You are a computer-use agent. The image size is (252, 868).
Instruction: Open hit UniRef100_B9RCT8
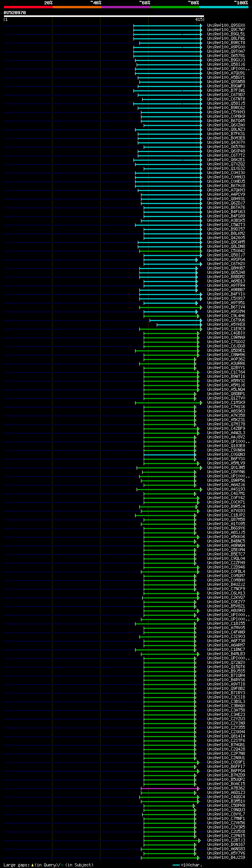226,43
